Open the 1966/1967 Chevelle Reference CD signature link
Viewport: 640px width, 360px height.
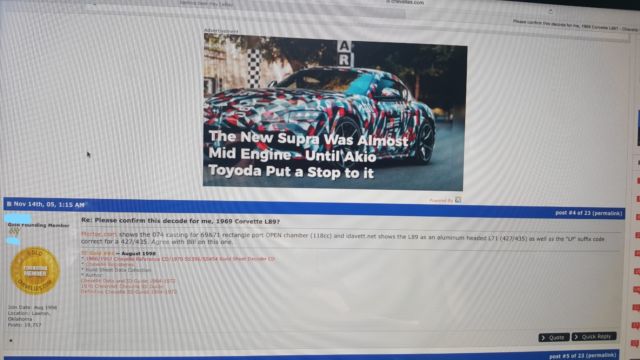[180, 259]
